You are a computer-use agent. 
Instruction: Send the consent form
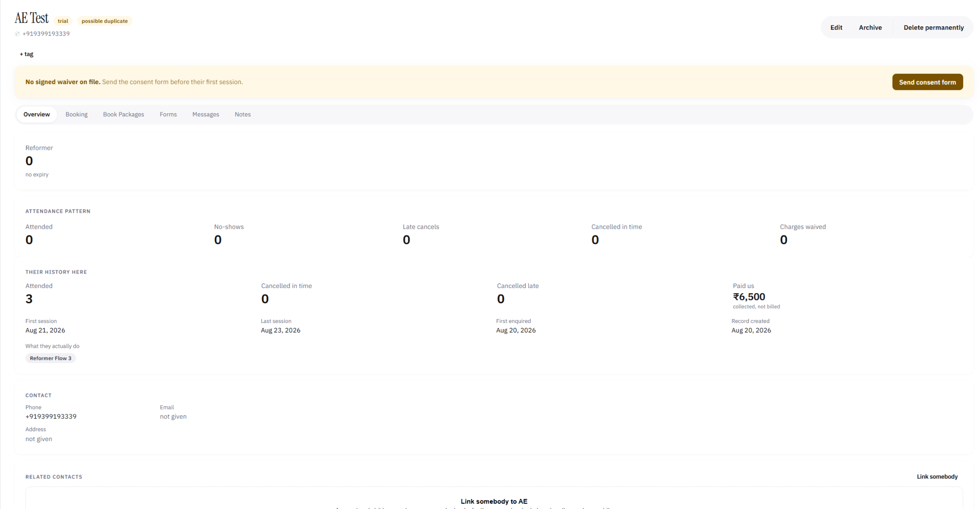(927, 82)
